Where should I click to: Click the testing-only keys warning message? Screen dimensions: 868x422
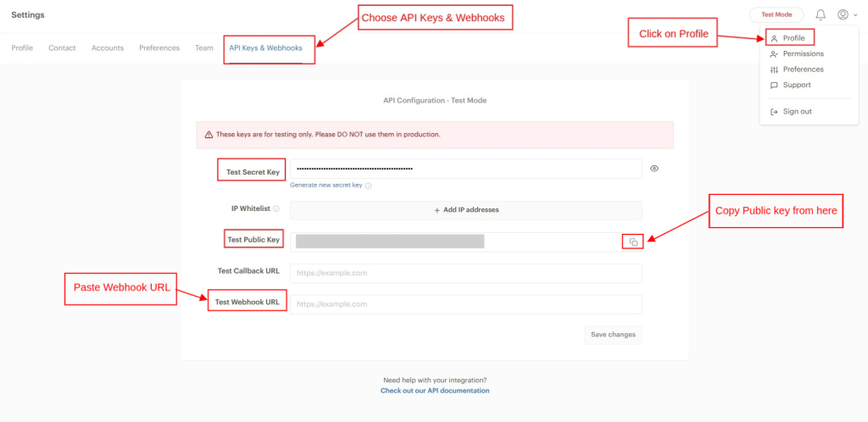coord(328,135)
